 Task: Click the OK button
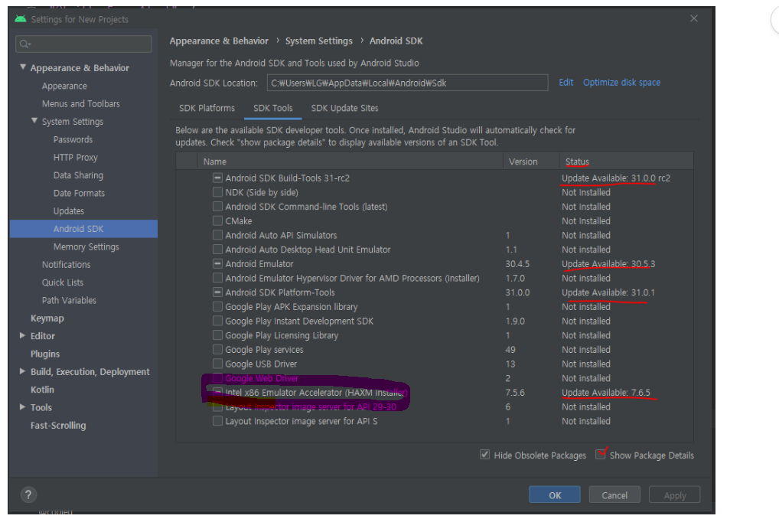[555, 495]
